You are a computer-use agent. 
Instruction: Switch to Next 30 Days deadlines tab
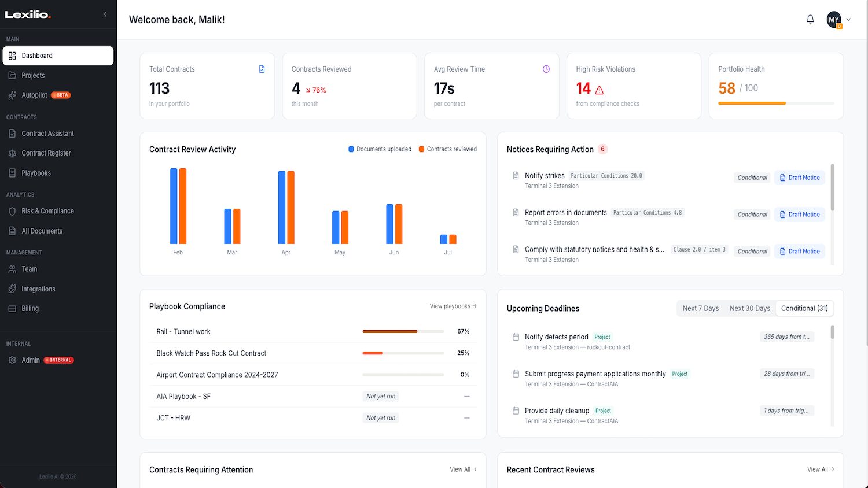coord(749,309)
